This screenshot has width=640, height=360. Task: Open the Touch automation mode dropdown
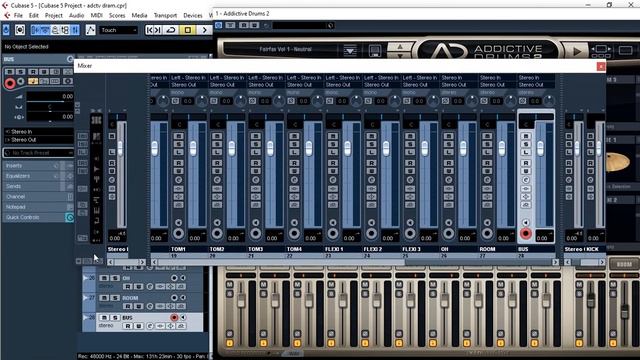[118, 30]
